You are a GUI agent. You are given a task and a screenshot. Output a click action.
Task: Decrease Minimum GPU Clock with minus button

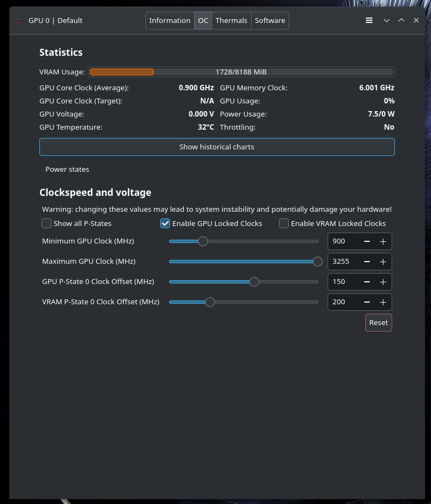[367, 241]
